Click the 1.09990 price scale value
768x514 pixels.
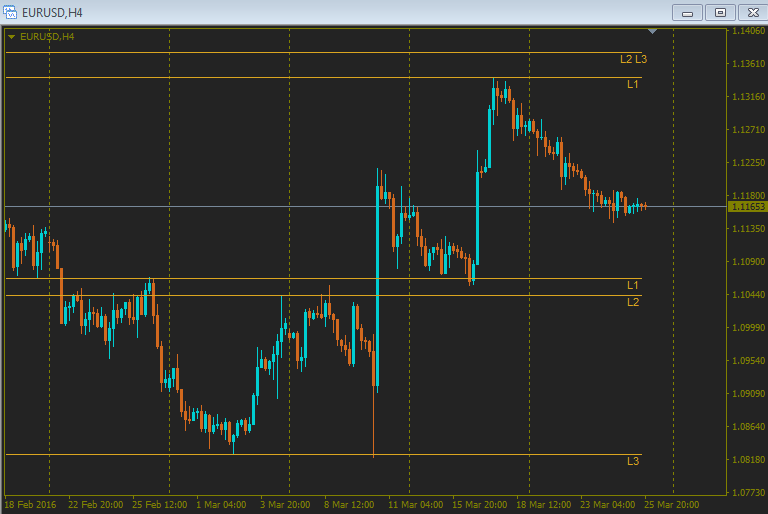click(748, 327)
